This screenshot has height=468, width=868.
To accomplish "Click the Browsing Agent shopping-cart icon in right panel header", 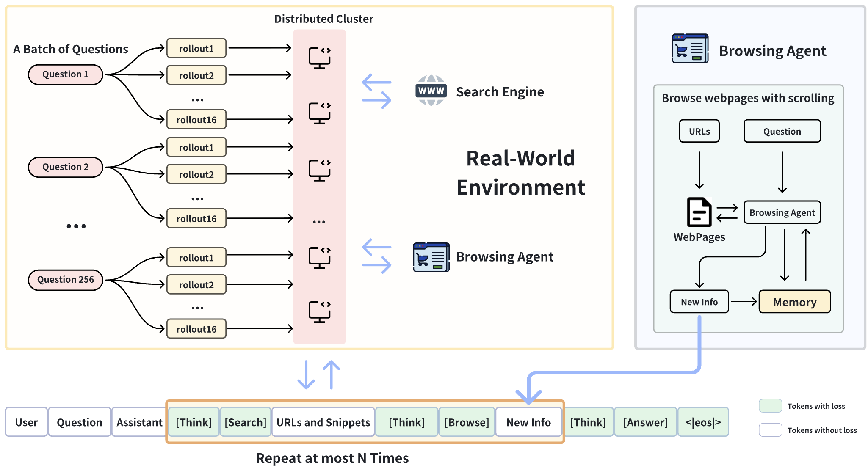I will [690, 49].
